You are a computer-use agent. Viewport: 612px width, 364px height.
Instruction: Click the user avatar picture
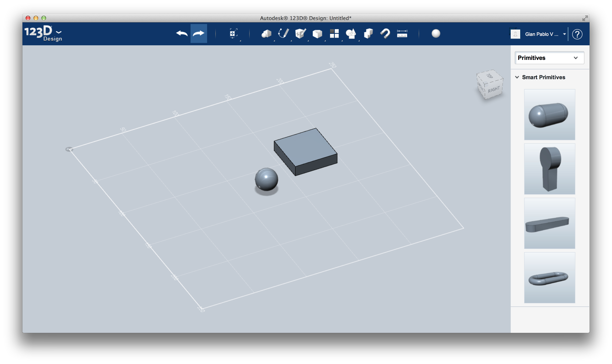(515, 34)
